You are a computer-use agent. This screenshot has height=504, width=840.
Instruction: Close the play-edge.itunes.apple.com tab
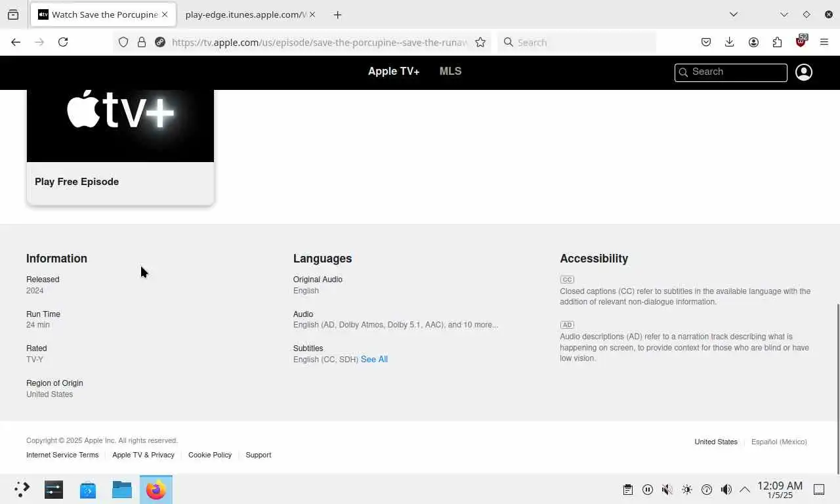312,14
